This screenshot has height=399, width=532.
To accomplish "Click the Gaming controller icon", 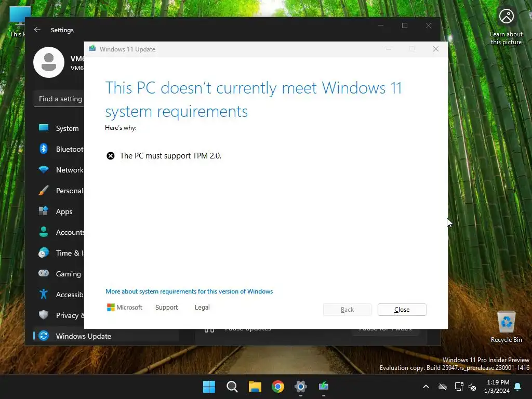I will 44,273.
